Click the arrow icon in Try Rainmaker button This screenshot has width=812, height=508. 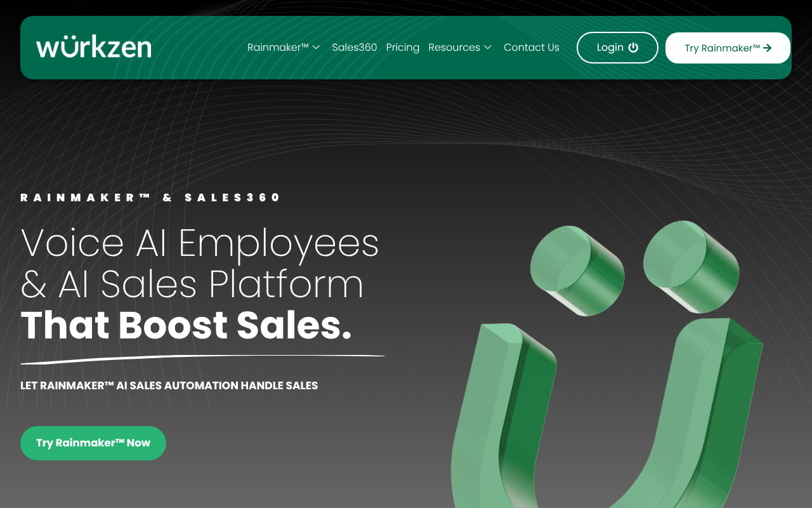[x=767, y=48]
